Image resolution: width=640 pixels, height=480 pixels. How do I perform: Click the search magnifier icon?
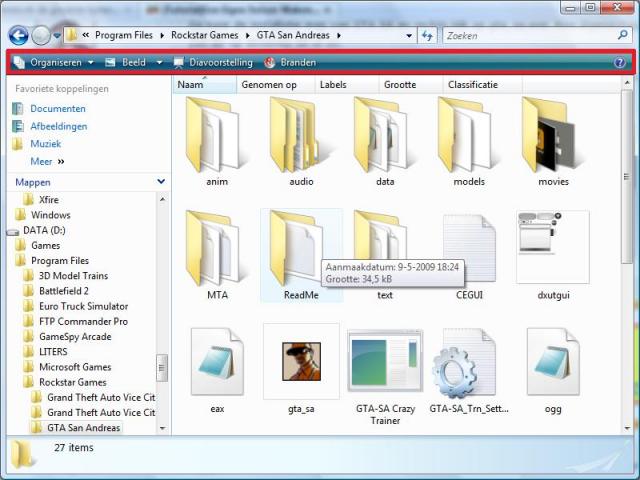coord(622,35)
